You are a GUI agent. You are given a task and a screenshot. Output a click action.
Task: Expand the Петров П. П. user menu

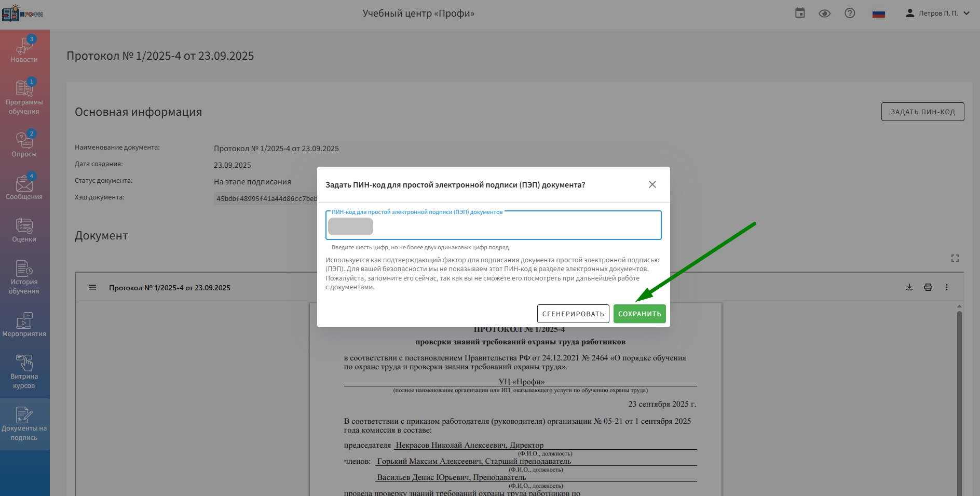click(937, 14)
